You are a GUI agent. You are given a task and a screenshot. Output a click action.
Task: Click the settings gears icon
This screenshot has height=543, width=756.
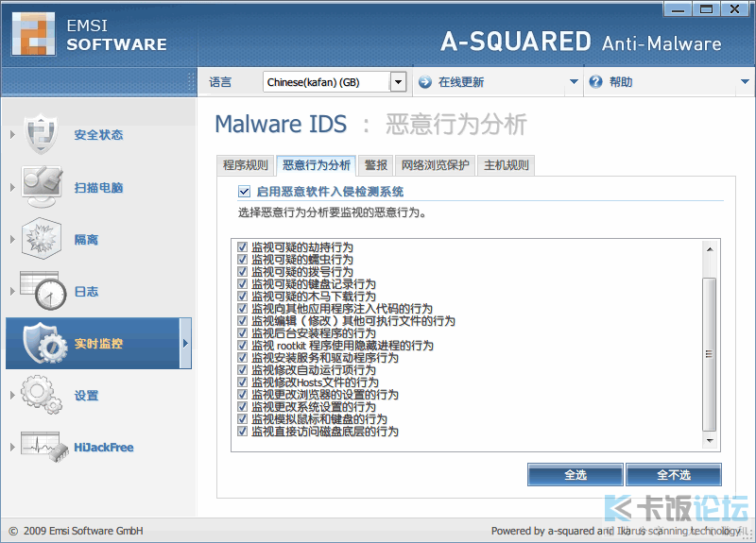[x=41, y=395]
